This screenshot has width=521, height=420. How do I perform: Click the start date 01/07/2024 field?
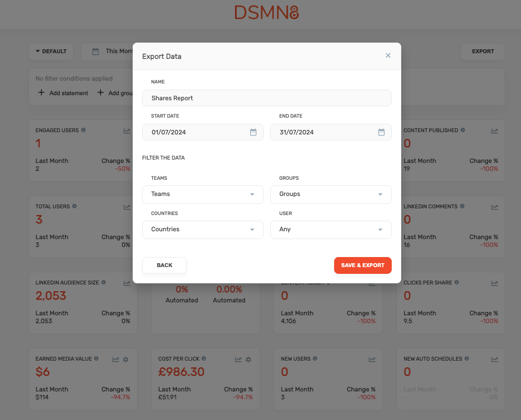203,132
